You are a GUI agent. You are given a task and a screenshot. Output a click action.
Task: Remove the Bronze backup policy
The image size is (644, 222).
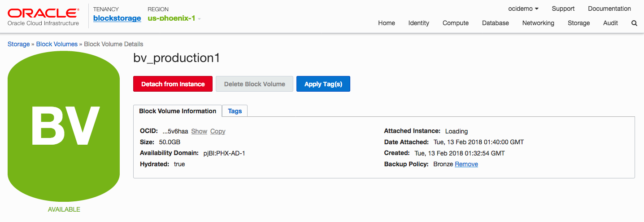pyautogui.click(x=466, y=164)
